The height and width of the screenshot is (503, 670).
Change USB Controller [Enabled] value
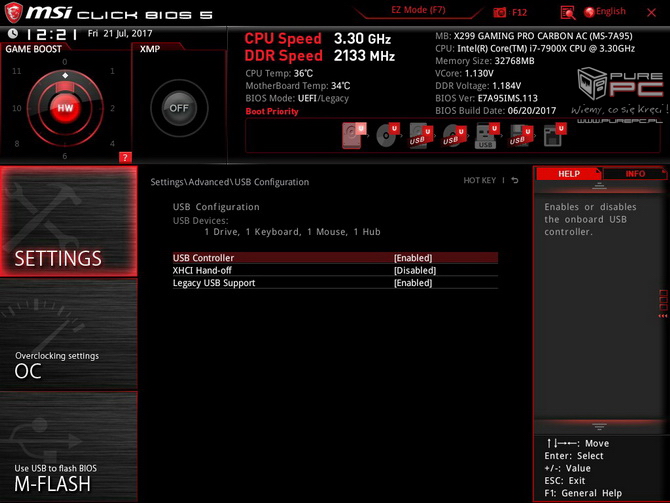pos(413,258)
